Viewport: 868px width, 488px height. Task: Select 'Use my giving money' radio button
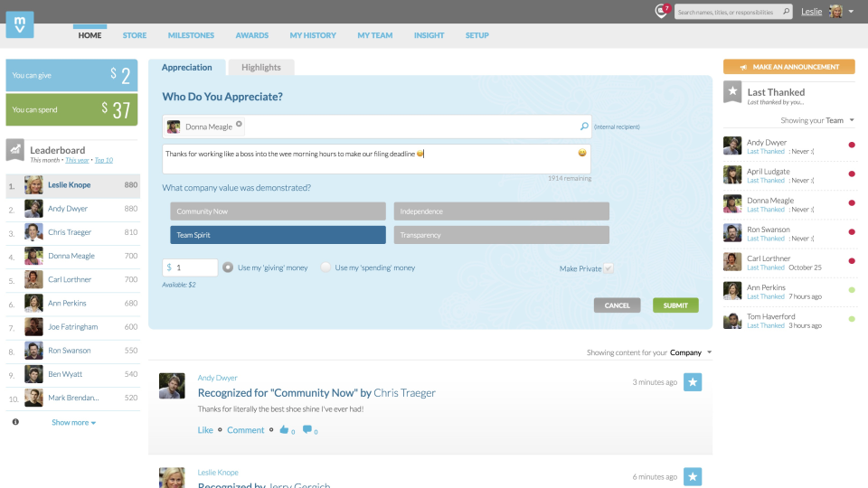228,267
